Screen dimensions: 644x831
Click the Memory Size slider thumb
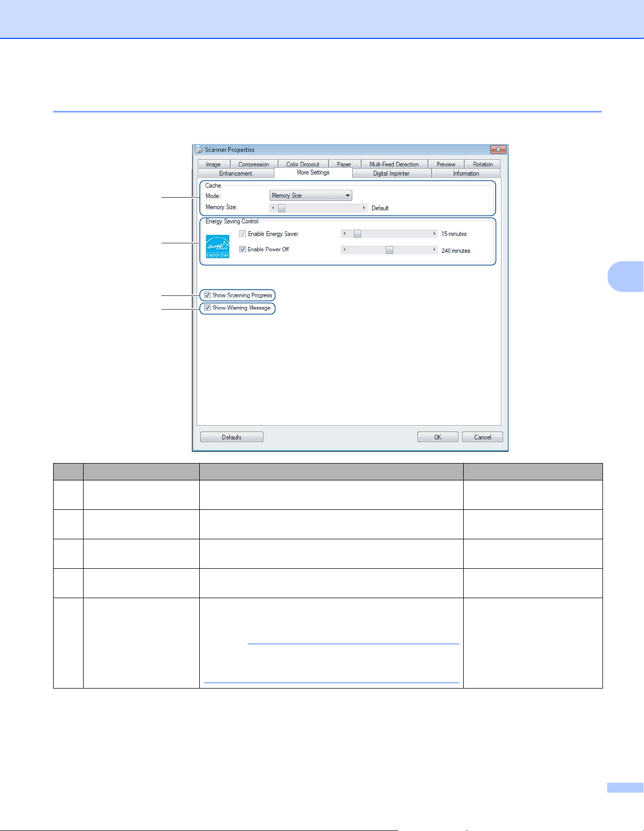click(282, 208)
